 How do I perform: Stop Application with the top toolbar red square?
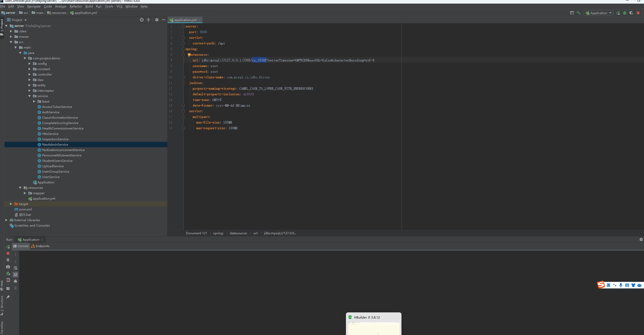(638, 13)
